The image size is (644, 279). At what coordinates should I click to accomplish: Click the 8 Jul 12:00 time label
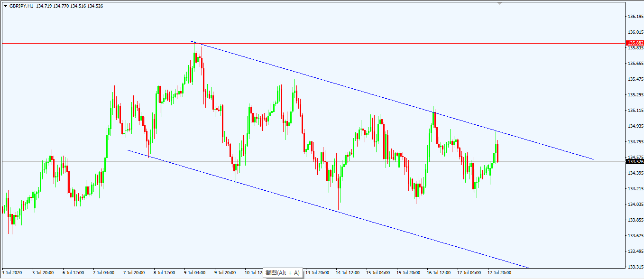pos(165,273)
